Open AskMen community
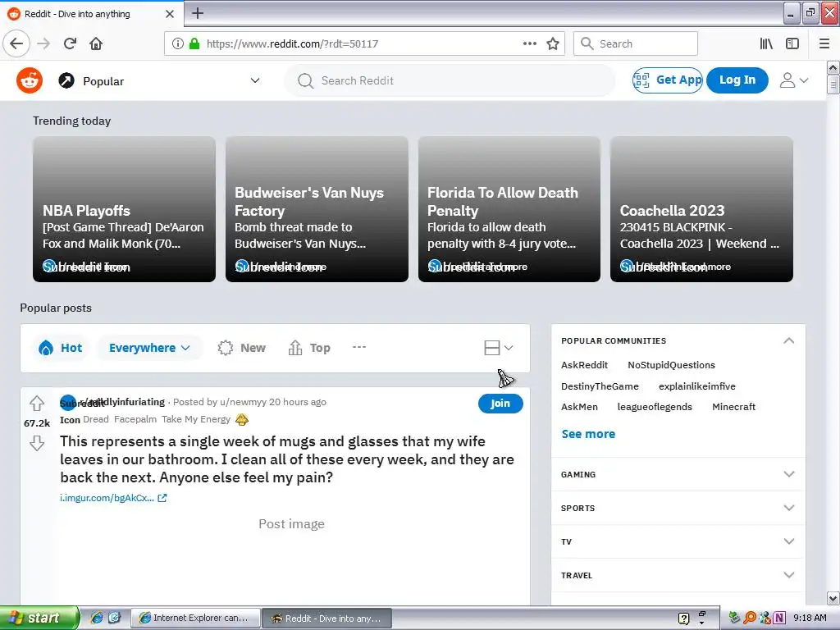840x630 pixels. tap(579, 407)
